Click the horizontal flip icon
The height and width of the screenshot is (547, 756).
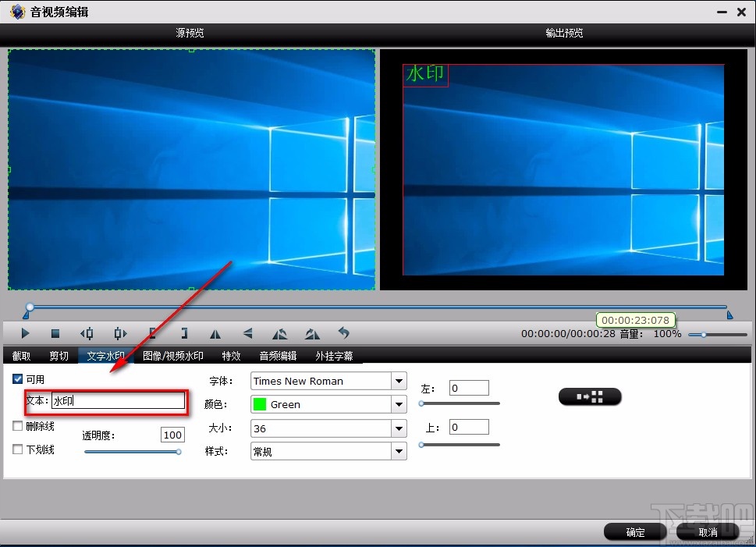click(x=215, y=333)
